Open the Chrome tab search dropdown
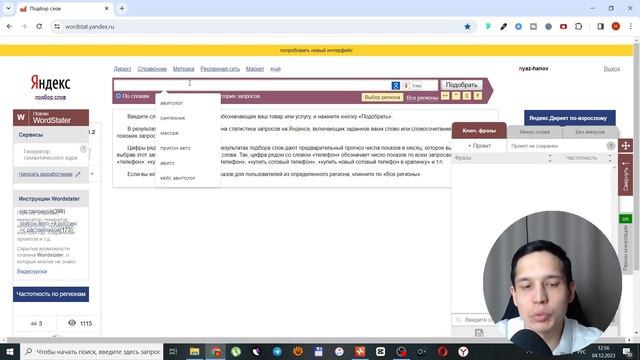The image size is (640, 360). pyautogui.click(x=8, y=8)
